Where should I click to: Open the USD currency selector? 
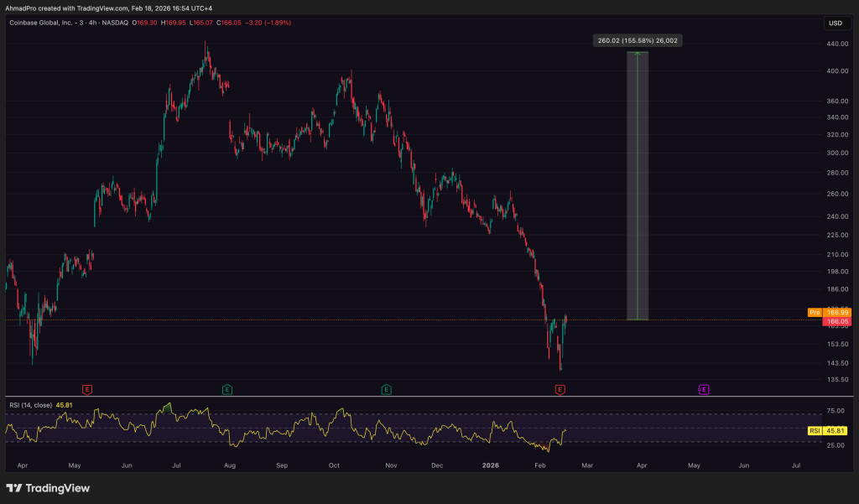click(835, 23)
